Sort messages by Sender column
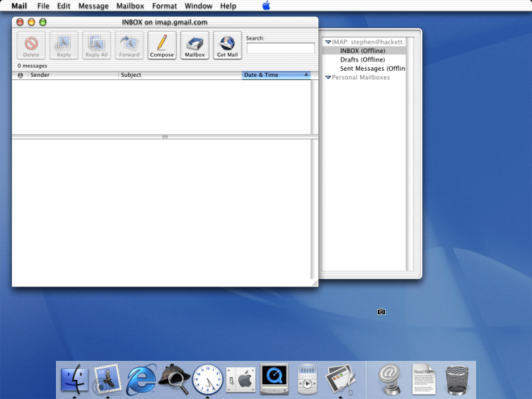The height and width of the screenshot is (399, 532). tap(73, 75)
